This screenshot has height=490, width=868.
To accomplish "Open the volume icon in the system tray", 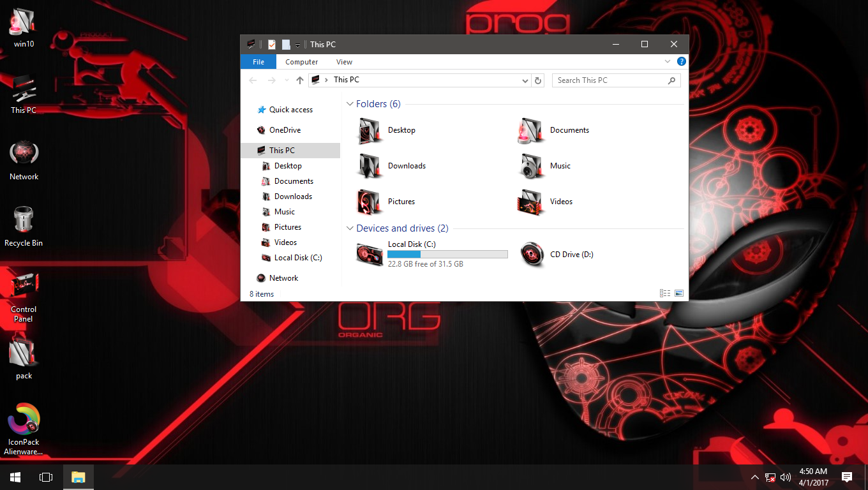I will (785, 477).
